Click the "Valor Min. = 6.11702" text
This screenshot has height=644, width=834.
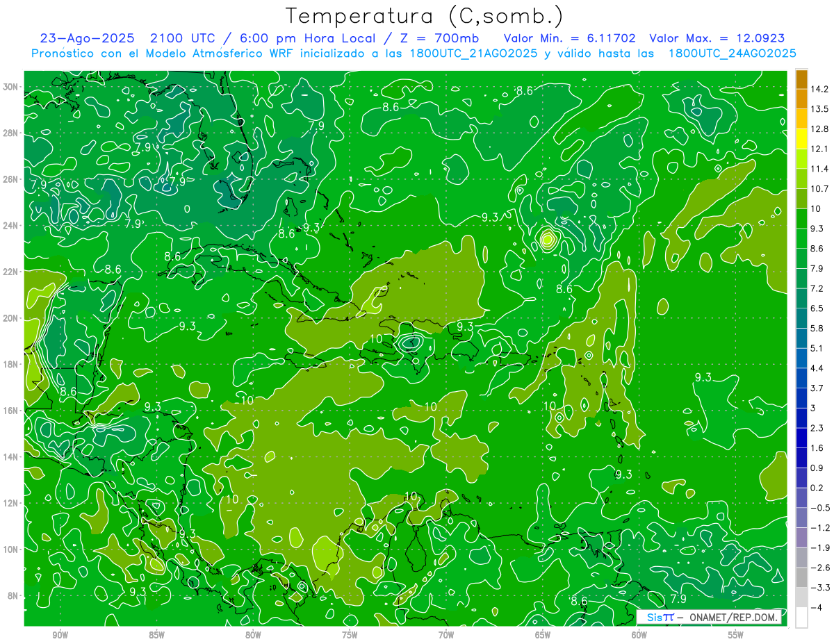(x=570, y=38)
